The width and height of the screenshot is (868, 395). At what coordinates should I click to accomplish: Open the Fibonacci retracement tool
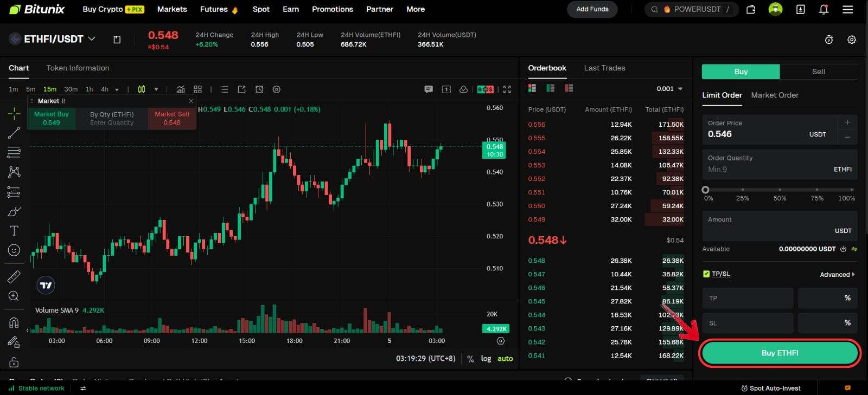point(14,152)
